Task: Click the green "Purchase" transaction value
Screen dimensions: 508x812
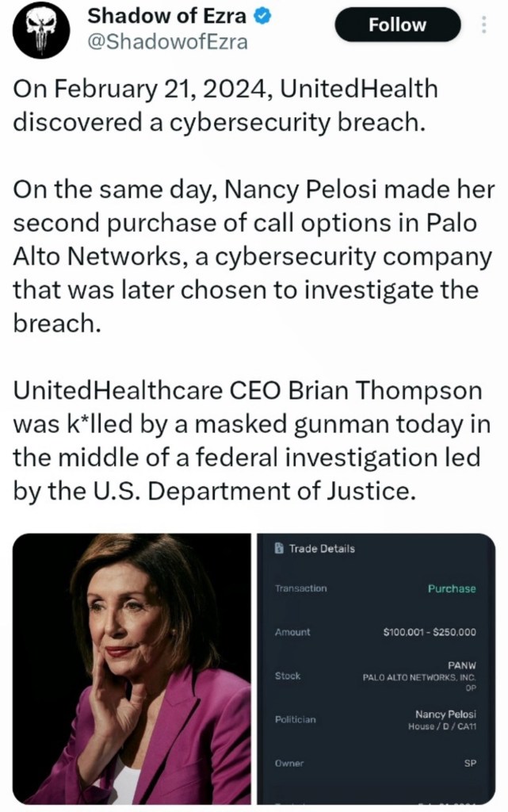Action: [452, 588]
